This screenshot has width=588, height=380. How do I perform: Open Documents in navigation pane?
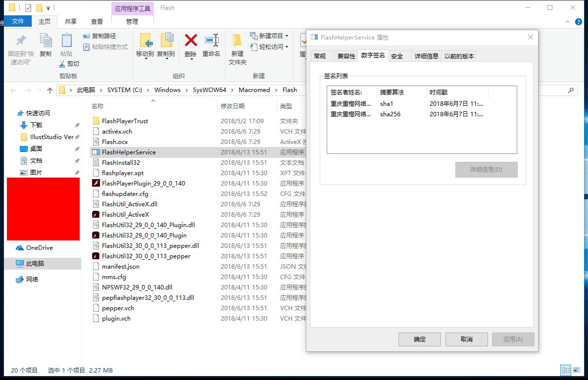(x=36, y=161)
